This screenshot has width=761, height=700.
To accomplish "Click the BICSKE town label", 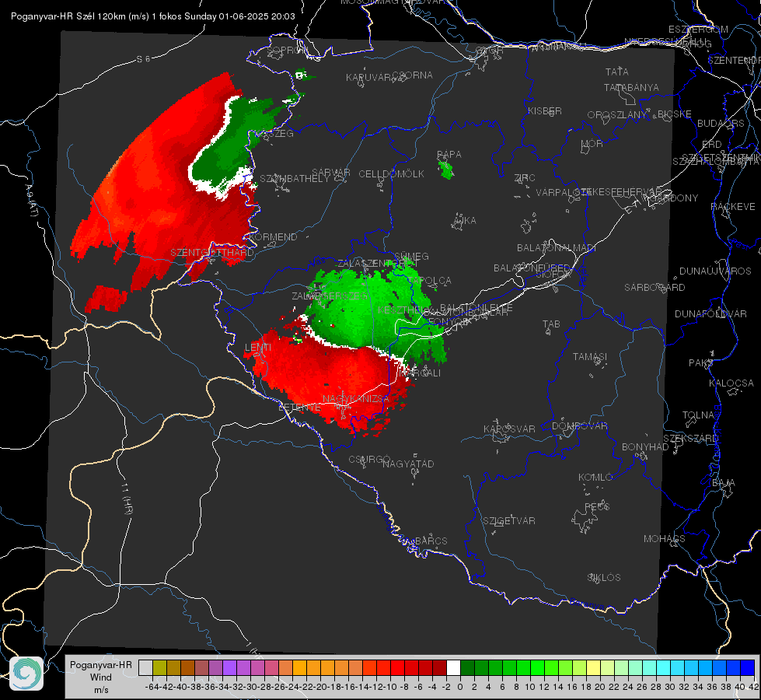I will [x=674, y=114].
